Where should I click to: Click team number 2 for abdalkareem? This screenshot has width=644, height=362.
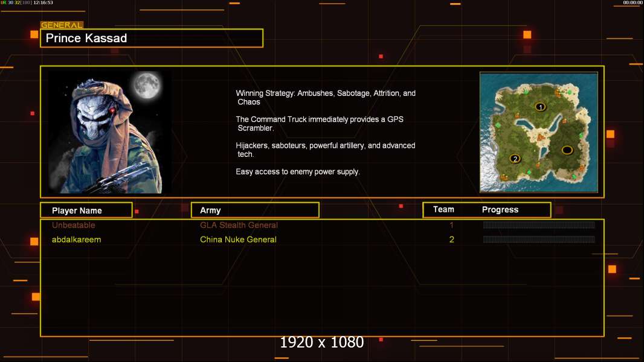tap(451, 240)
